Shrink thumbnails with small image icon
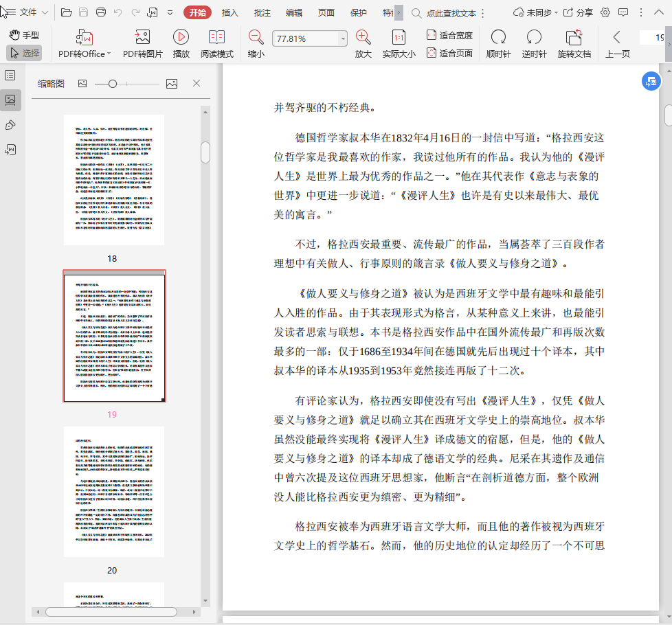 pyautogui.click(x=82, y=84)
